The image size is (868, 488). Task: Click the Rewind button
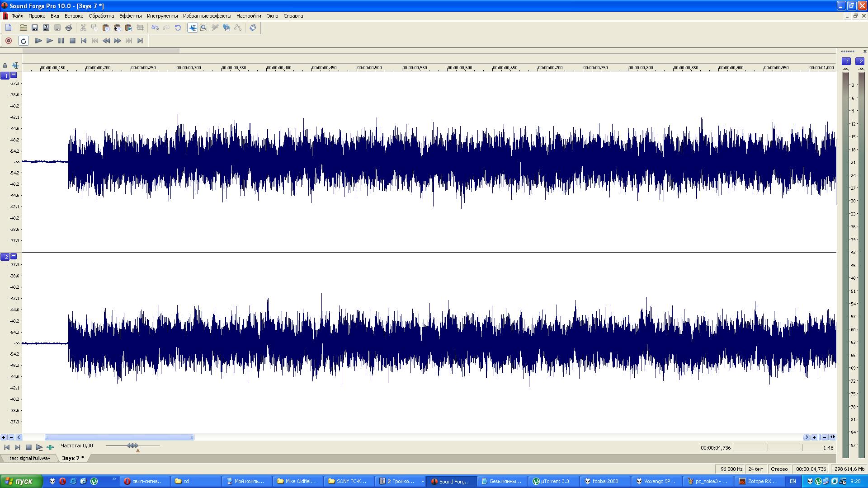(106, 41)
